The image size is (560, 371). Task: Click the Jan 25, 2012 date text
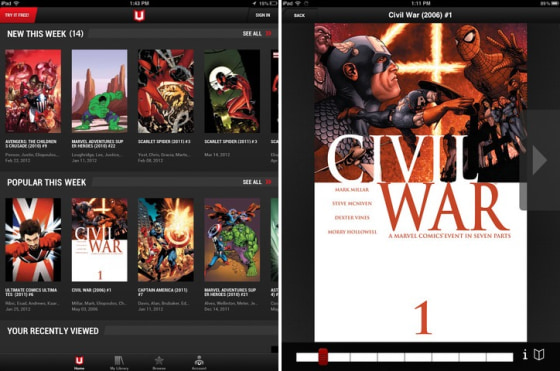click(18, 309)
